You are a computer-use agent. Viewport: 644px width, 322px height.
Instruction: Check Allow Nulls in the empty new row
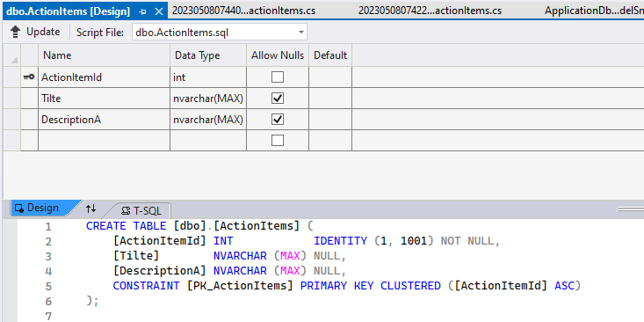click(278, 141)
